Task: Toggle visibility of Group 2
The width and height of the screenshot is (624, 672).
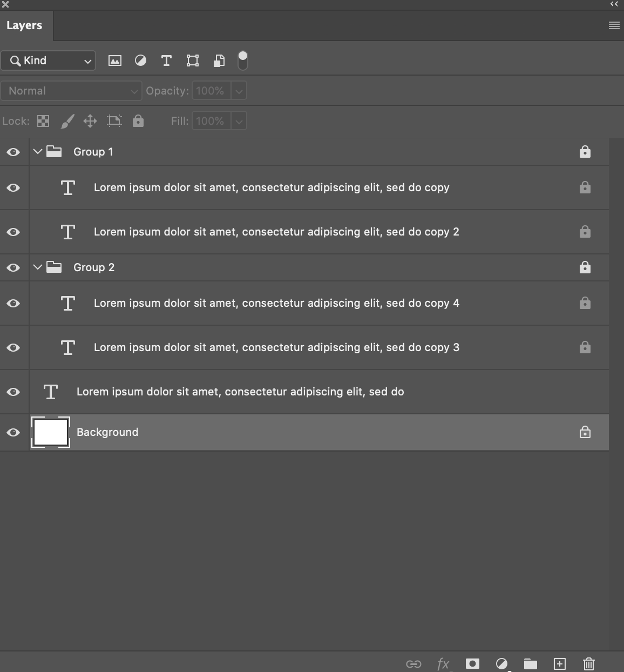Action: (13, 267)
